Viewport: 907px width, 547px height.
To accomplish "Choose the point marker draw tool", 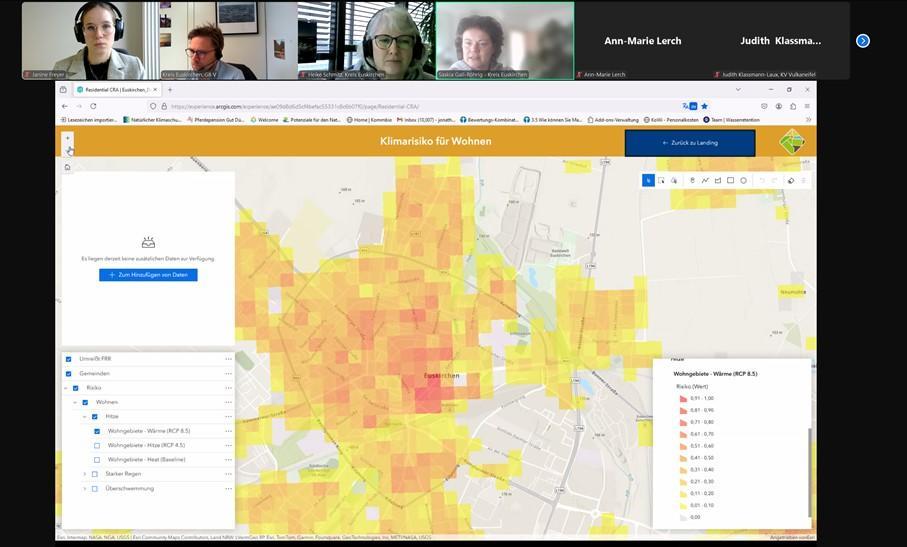I will coord(692,180).
